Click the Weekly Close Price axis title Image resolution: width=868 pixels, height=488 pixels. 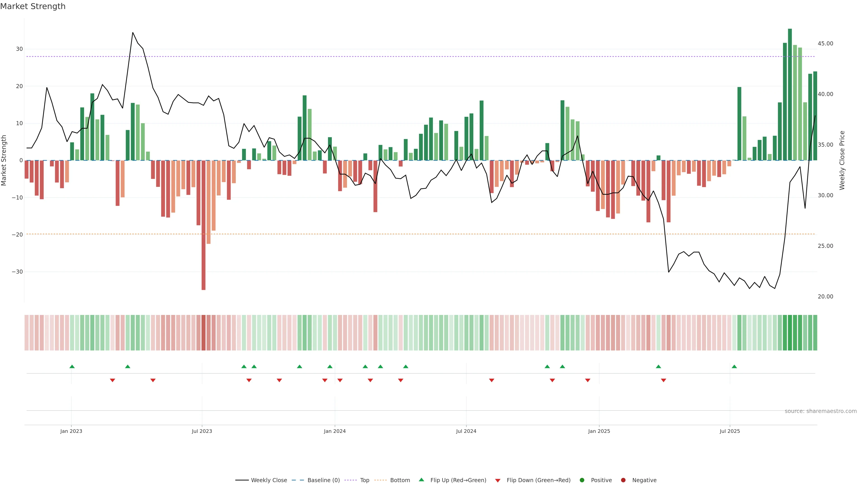click(x=842, y=160)
